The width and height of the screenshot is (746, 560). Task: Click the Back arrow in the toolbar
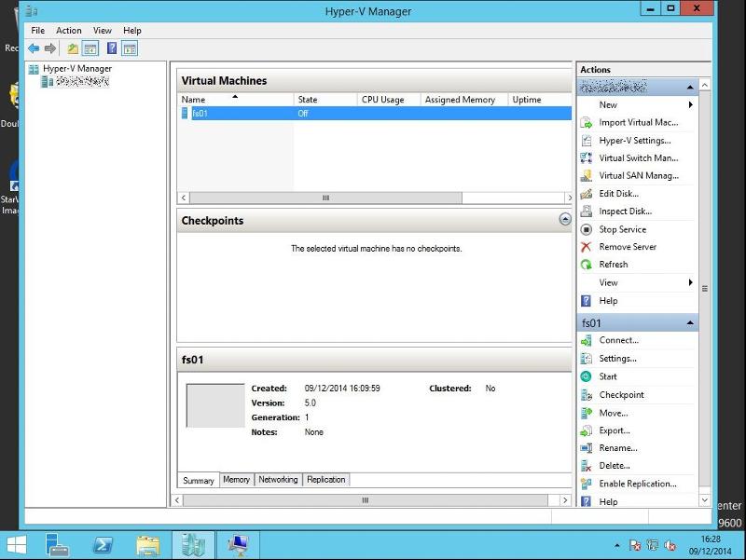pyautogui.click(x=34, y=48)
